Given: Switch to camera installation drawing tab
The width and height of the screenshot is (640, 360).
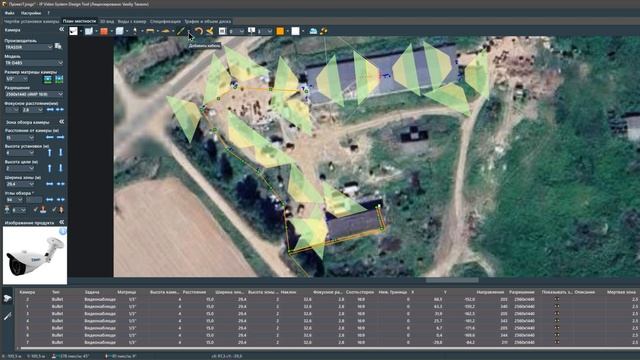Looking at the screenshot, I should [x=31, y=21].
